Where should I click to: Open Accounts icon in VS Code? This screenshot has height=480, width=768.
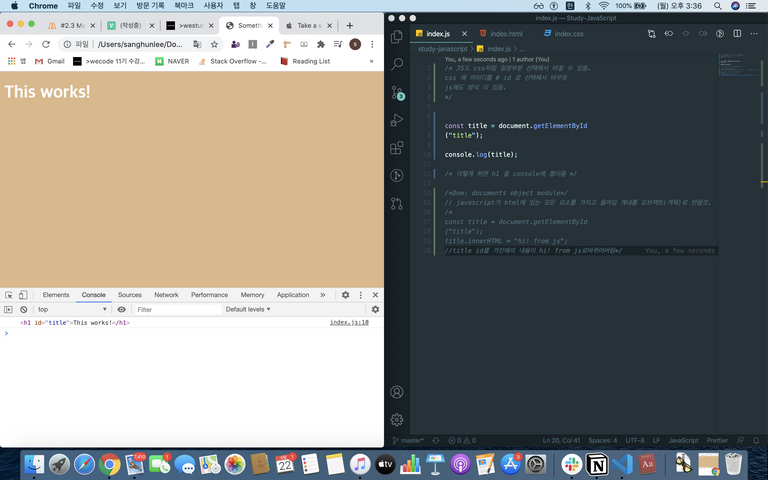pos(397,392)
